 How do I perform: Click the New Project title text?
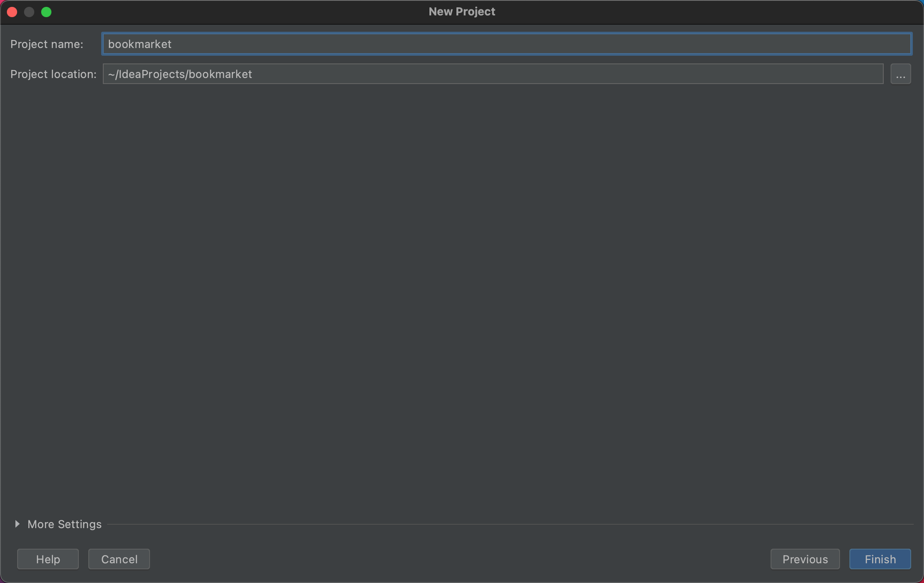tap(462, 12)
